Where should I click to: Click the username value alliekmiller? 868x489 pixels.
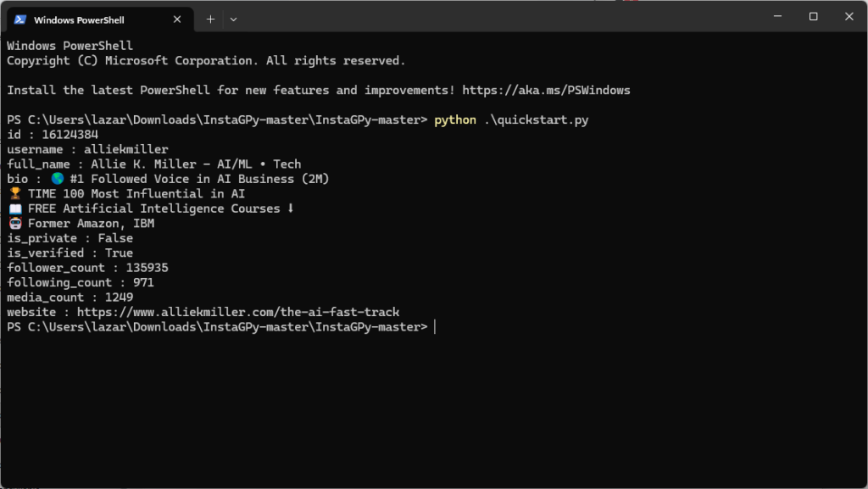tap(125, 149)
